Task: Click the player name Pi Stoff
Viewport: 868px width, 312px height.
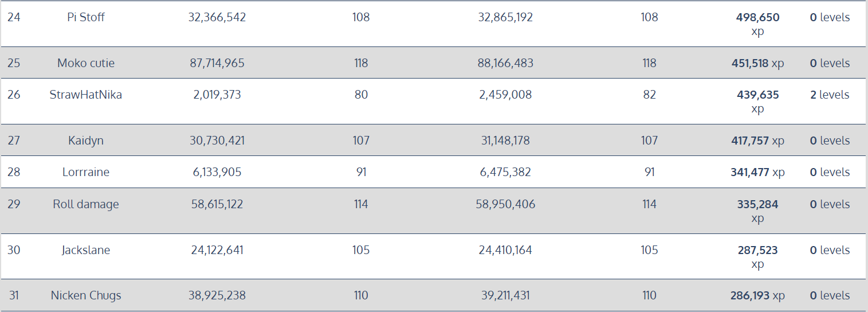Action: point(86,17)
